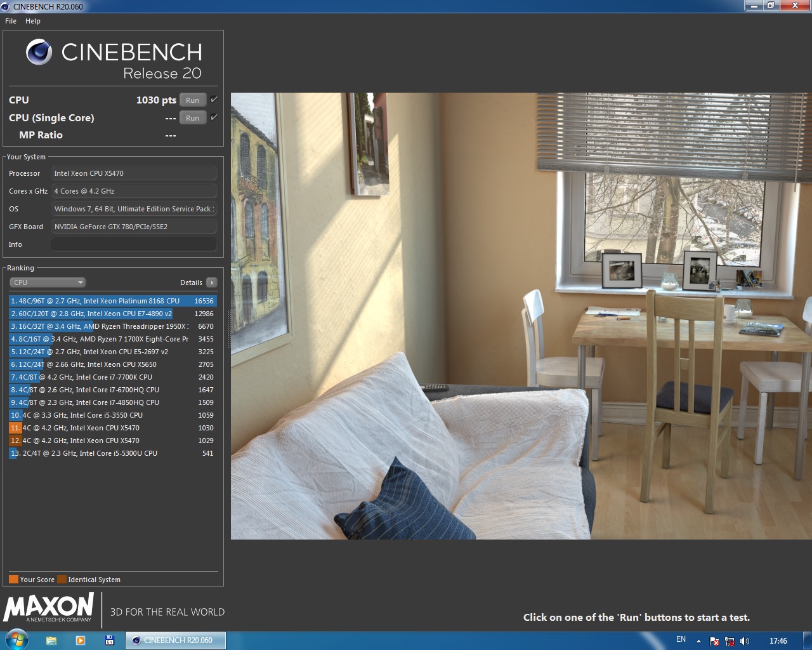The width and height of the screenshot is (812, 650).
Task: Open the Windows Start menu orb
Action: (x=17, y=640)
